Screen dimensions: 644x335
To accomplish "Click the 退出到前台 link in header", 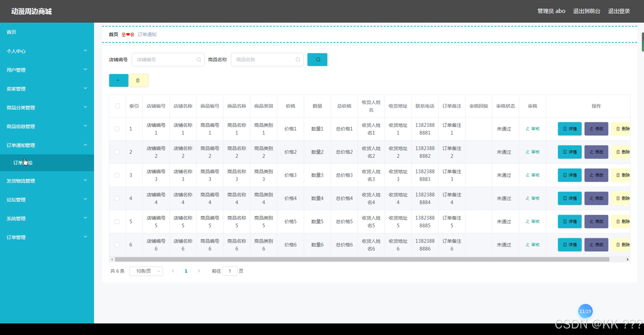I will click(587, 11).
